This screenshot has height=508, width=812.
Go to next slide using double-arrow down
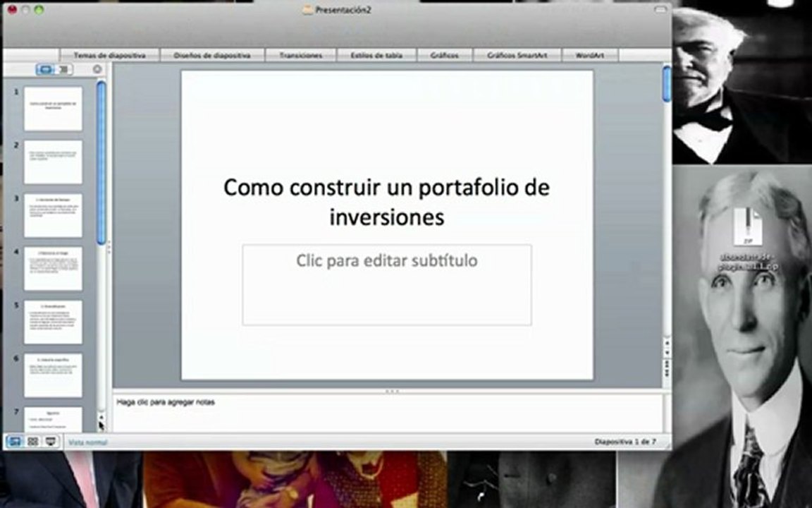(x=667, y=374)
